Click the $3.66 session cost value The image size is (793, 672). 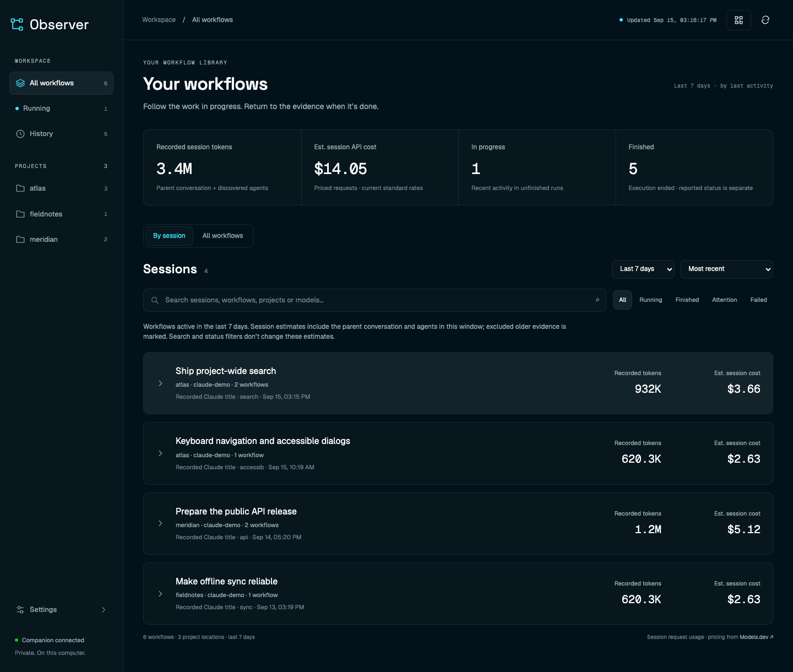point(743,389)
